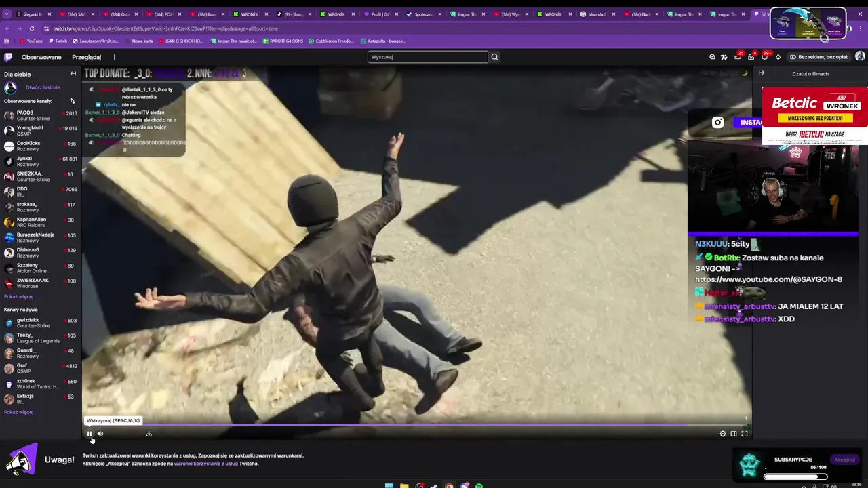Reload the page with refresh icon

pos(31,28)
